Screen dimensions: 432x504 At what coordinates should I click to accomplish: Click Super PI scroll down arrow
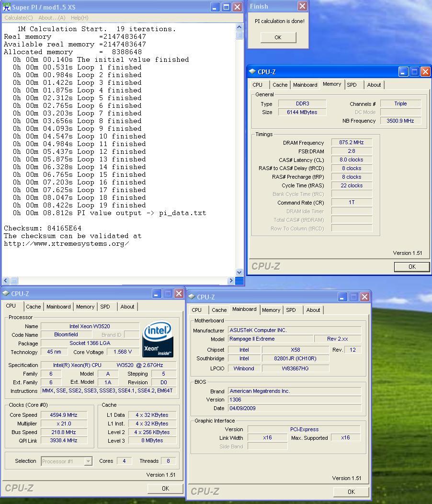point(239,272)
